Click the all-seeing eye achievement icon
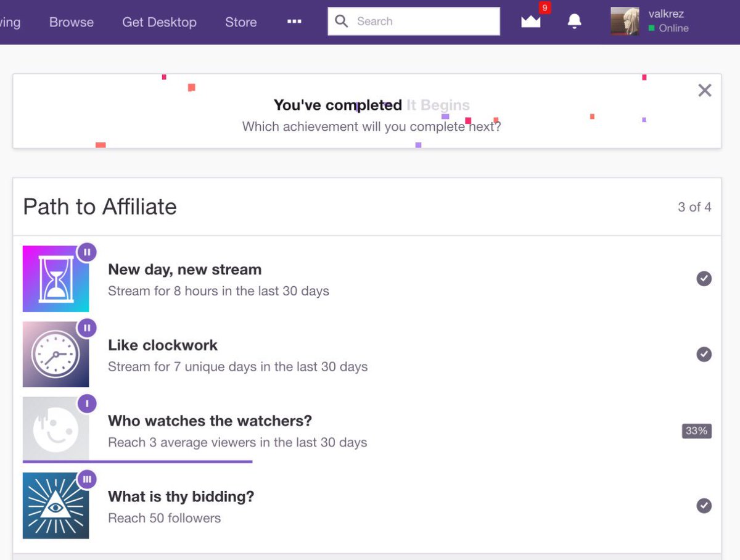The width and height of the screenshot is (740, 560). pyautogui.click(x=55, y=506)
